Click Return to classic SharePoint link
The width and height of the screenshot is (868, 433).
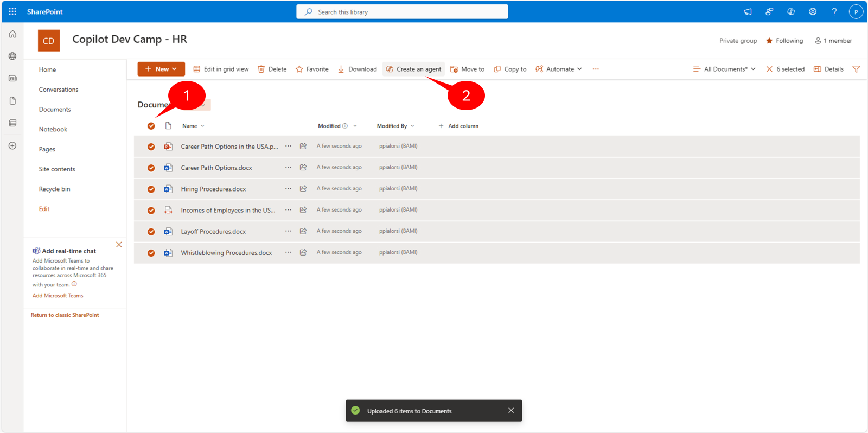(65, 315)
